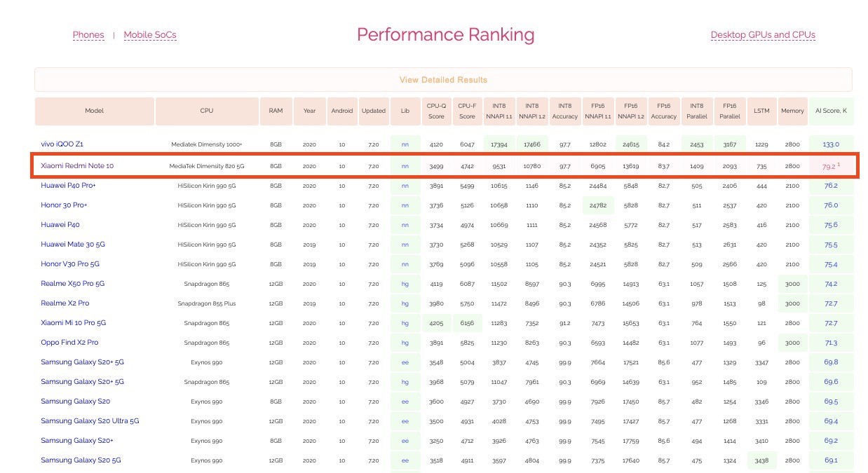Click the AI score value 75.4
This screenshot has width=868, height=473.
[x=831, y=264]
